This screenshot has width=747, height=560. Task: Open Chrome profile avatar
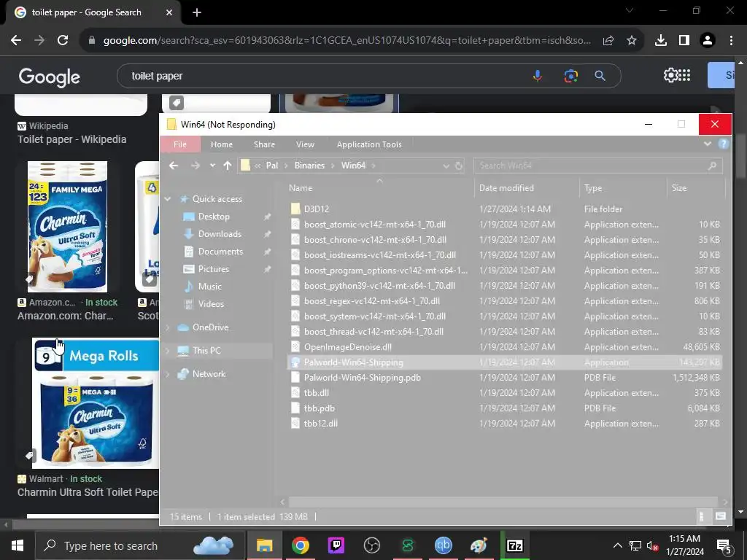click(x=708, y=41)
